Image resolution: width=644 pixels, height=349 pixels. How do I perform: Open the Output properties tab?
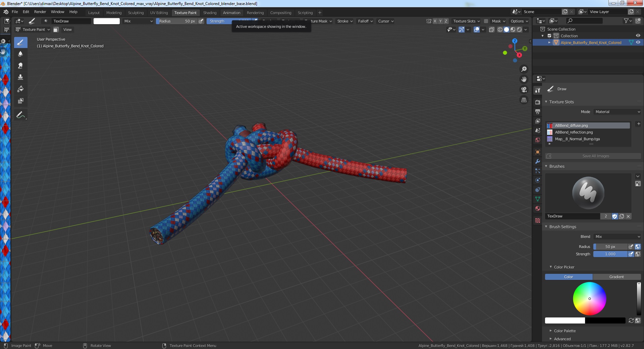[x=538, y=112]
